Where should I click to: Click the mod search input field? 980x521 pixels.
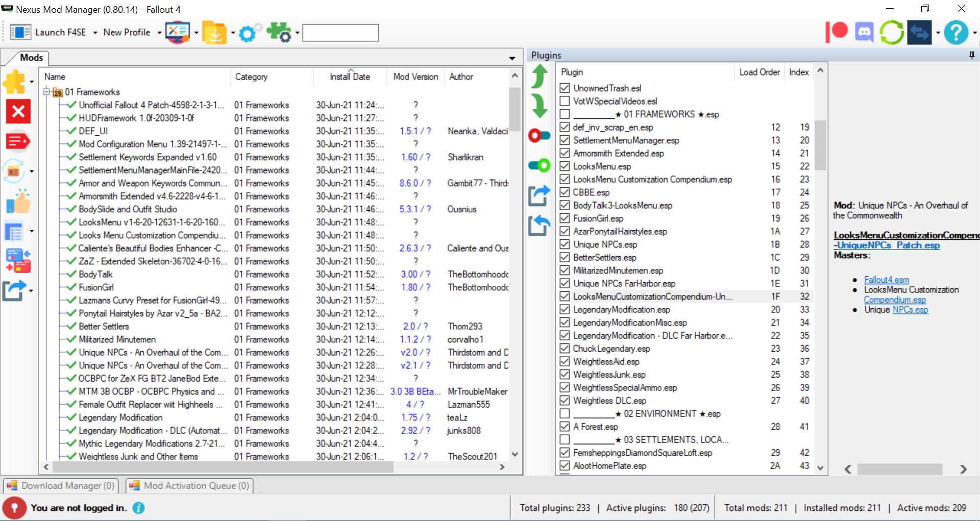pyautogui.click(x=340, y=32)
